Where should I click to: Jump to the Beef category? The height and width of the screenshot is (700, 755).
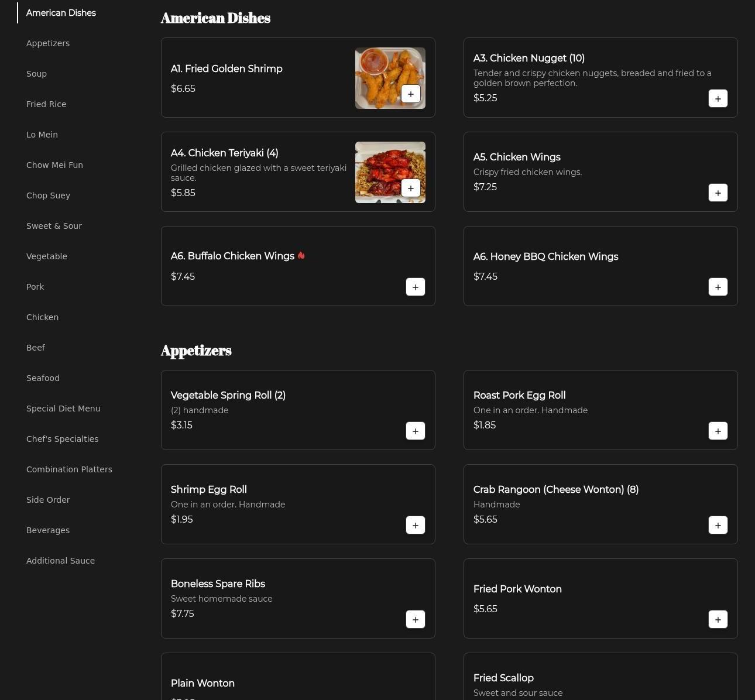pos(36,348)
